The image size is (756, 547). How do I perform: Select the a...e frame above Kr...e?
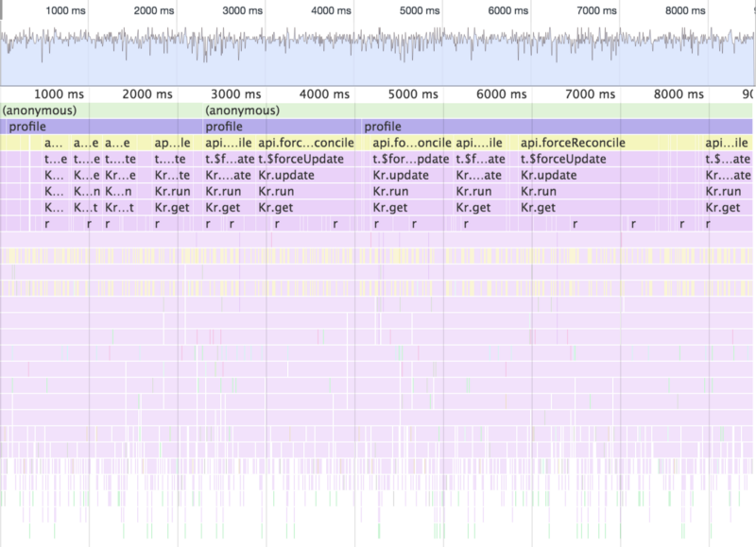point(120,143)
